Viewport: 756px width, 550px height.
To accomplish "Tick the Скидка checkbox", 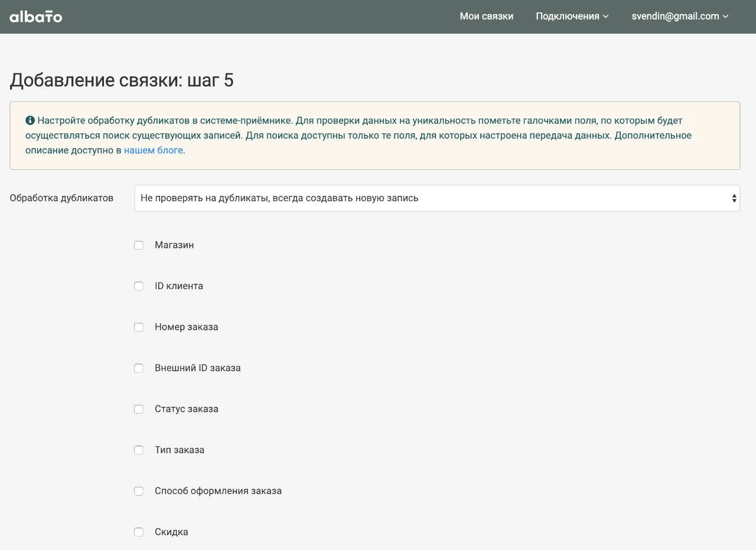I will tap(139, 532).
